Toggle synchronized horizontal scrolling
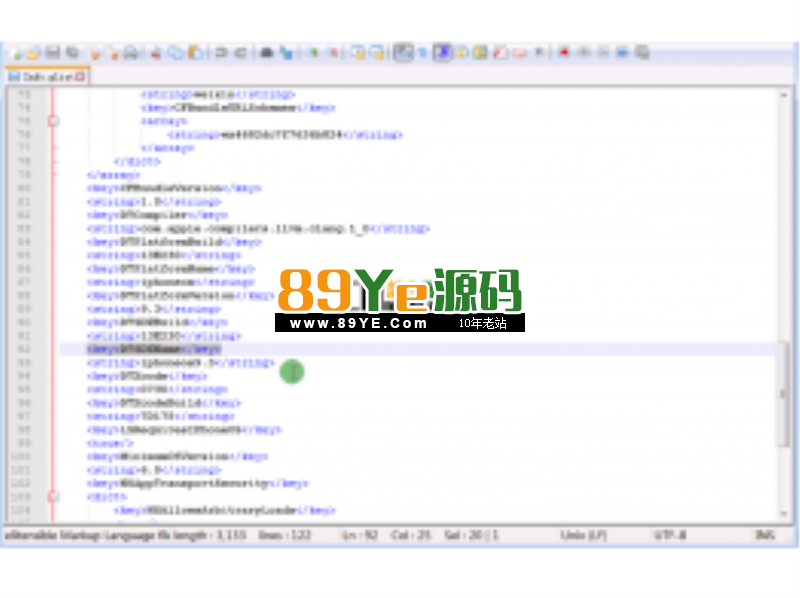800x598 pixels. (378, 53)
